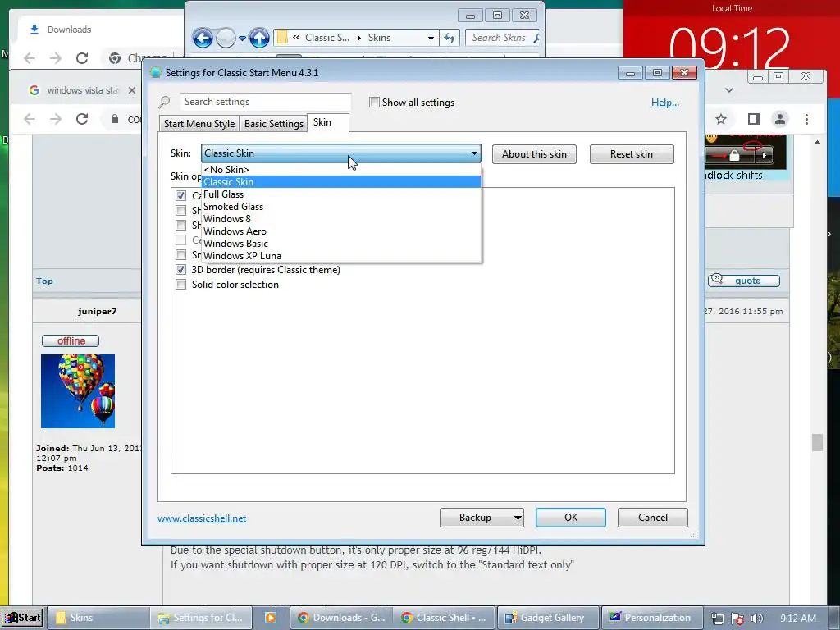Expand Explorer address bar history dropdown
This screenshot has height=630, width=840.
[x=431, y=38]
